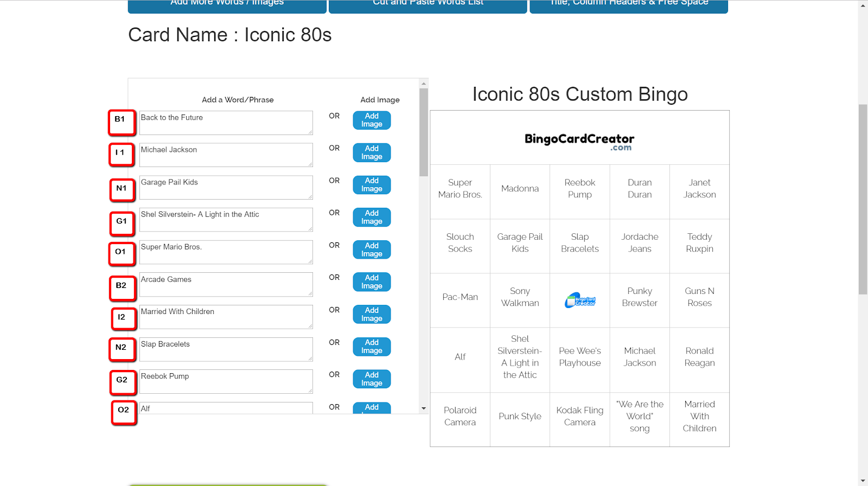Edit the Alf word field
Image resolution: width=868 pixels, height=486 pixels.
[226, 408]
